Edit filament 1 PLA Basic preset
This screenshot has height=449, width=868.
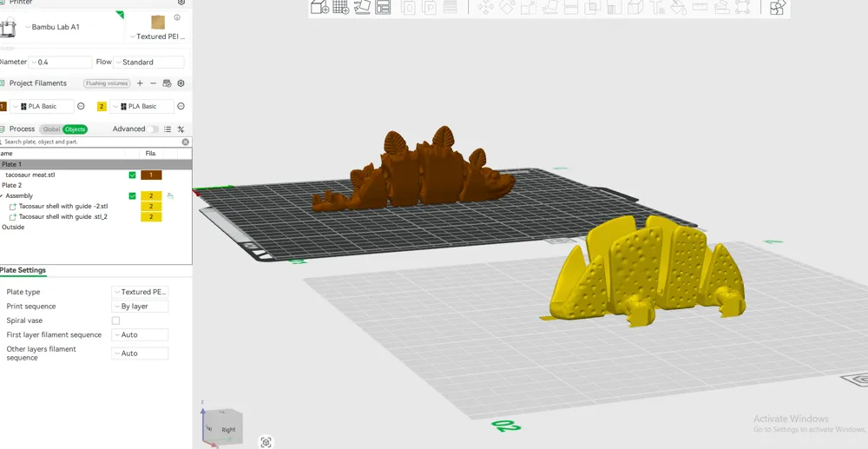[x=81, y=106]
